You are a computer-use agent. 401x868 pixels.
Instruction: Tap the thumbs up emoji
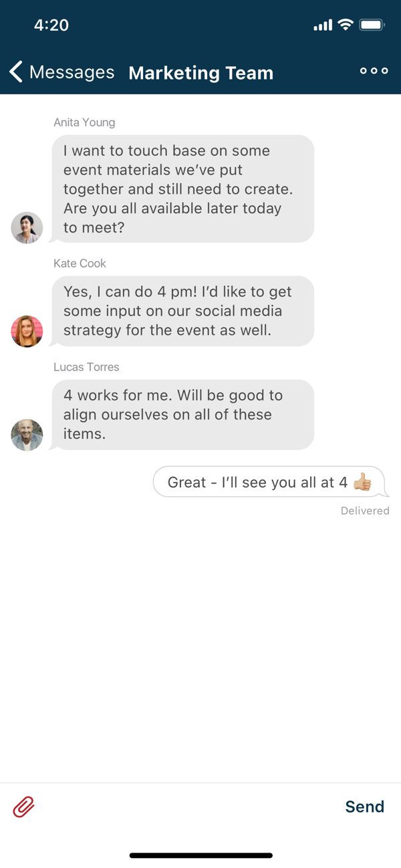[x=362, y=482]
